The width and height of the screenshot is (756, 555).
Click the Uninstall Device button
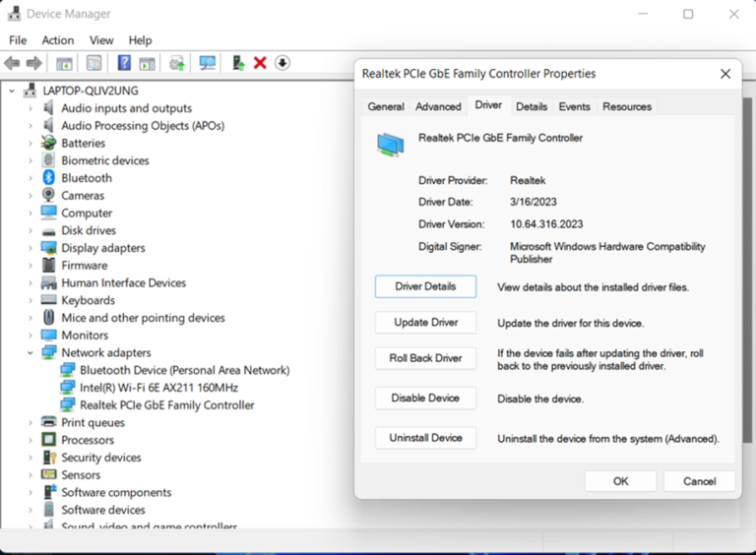click(425, 438)
